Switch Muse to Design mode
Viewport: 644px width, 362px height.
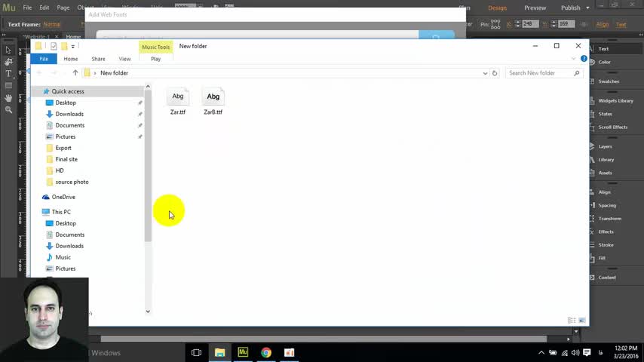pos(497,8)
